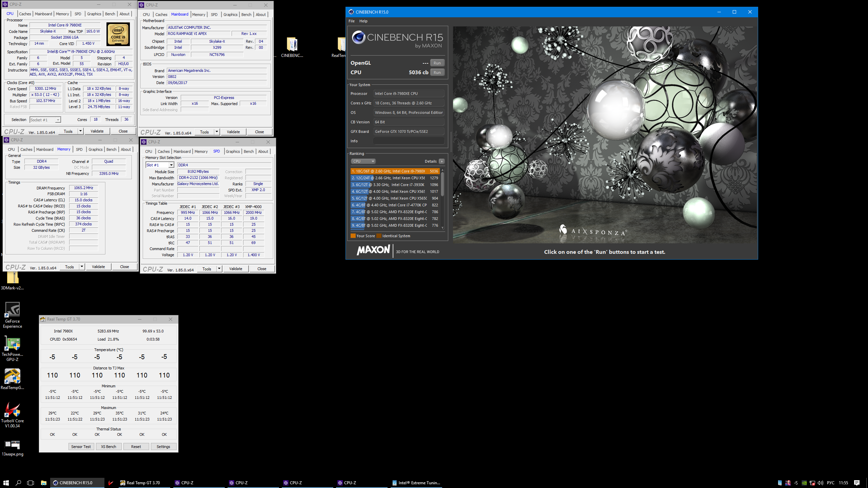Launch the RealTempGT desktop shortcut
The height and width of the screenshot is (488, 868).
tap(13, 379)
